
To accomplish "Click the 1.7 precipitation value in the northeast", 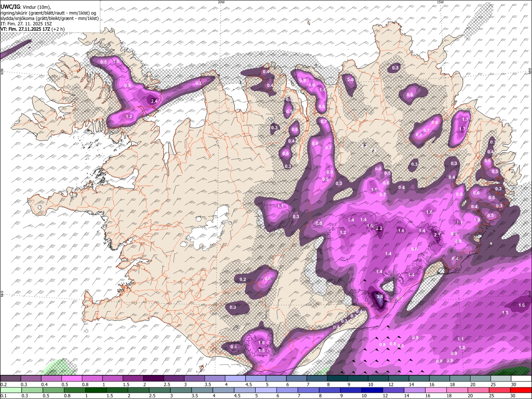I will click(x=462, y=129).
